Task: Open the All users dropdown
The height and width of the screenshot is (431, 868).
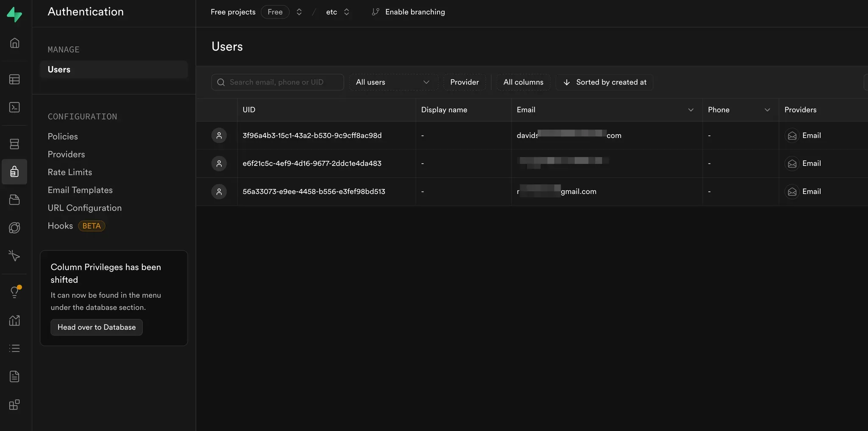Action: coord(393,82)
